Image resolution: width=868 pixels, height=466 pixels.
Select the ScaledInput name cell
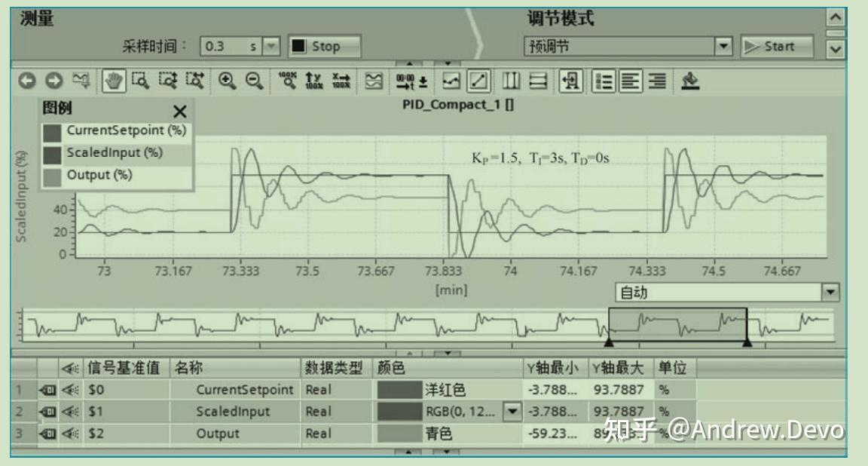[235, 411]
